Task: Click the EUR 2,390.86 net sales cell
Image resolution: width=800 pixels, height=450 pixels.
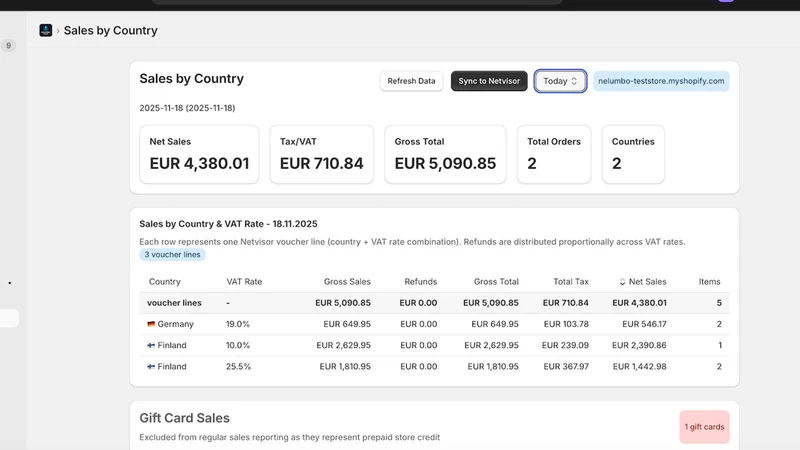Action: coord(639,345)
